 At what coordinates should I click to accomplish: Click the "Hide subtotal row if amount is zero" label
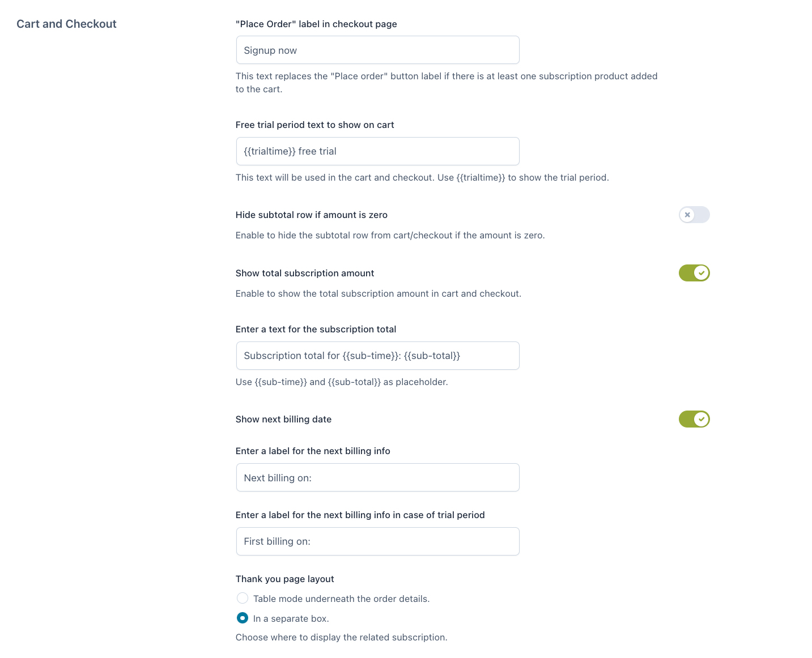(311, 215)
